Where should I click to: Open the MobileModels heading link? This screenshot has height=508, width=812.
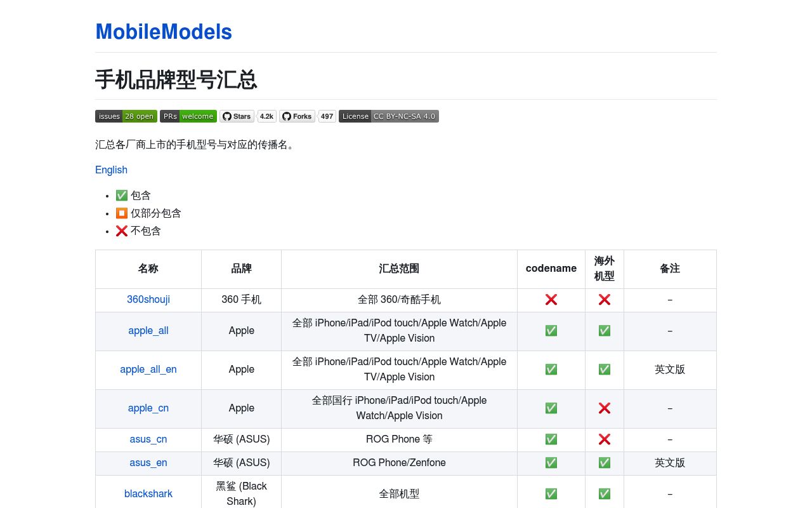coord(164,32)
